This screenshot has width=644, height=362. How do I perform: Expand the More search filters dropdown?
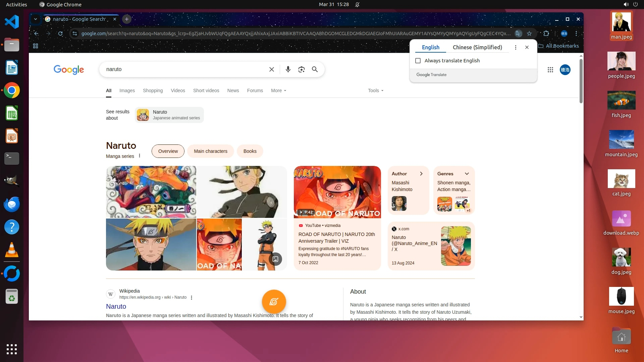tap(278, 90)
